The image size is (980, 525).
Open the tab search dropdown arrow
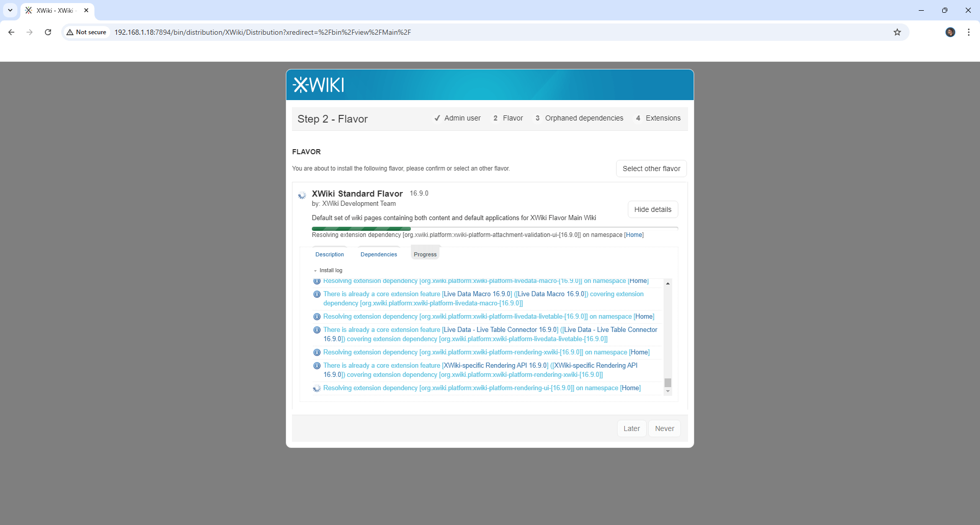[x=10, y=10]
